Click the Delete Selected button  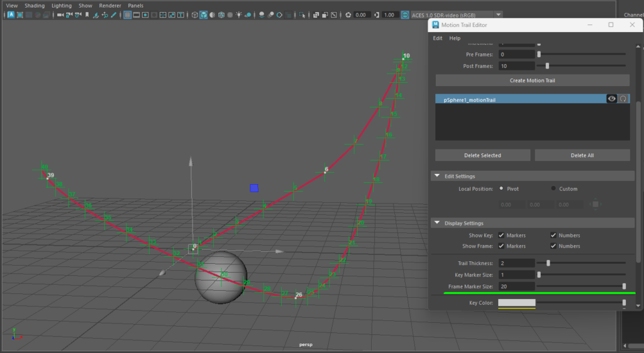pos(481,155)
